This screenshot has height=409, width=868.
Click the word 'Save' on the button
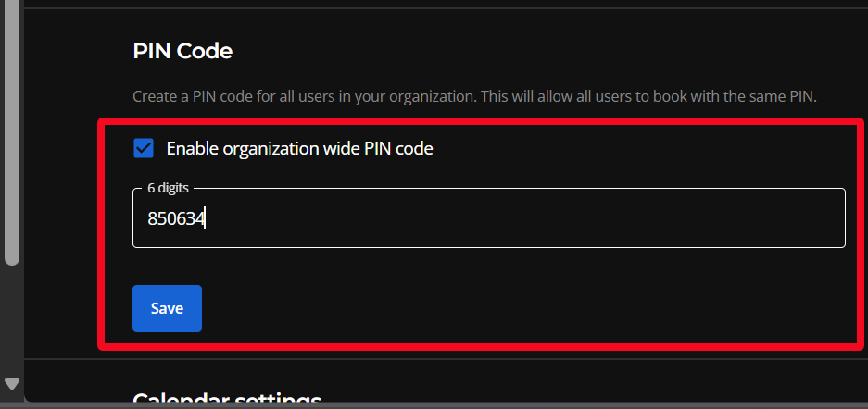167,308
